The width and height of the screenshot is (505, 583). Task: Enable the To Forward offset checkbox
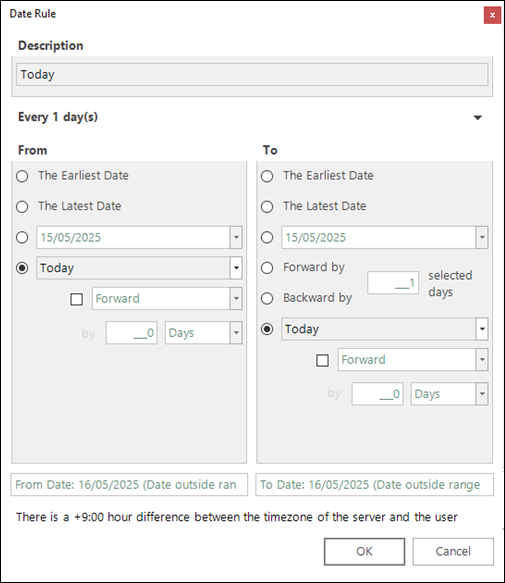tap(322, 360)
